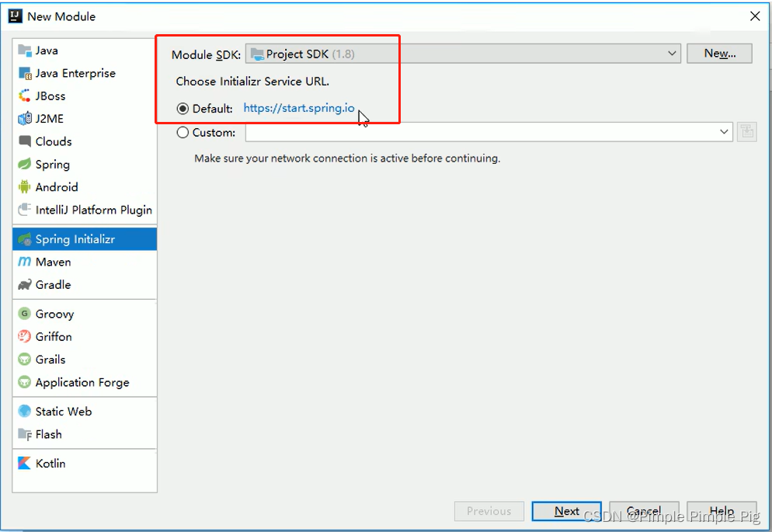772x532 pixels.
Task: Select Clouds in the list
Action: click(x=85, y=141)
